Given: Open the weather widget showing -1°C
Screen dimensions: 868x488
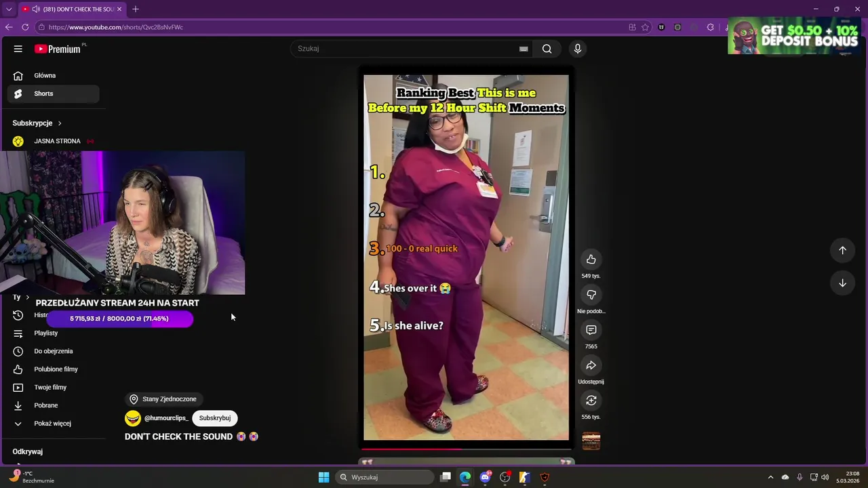Looking at the screenshot, I should click(x=32, y=477).
